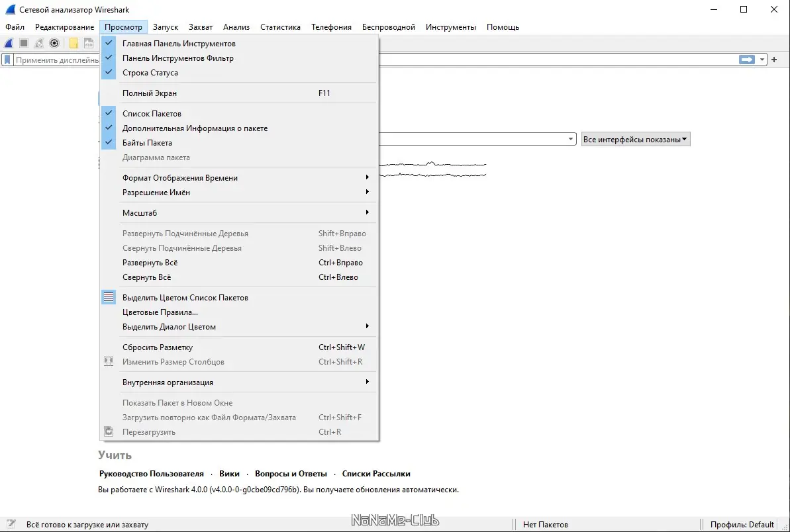Expand Масштаб submenu

(x=238, y=213)
